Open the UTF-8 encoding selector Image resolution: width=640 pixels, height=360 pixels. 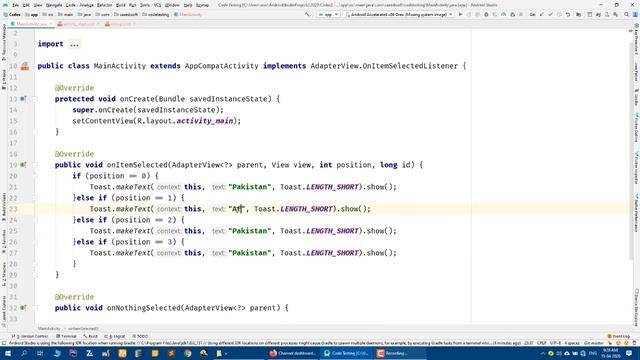pos(556,343)
